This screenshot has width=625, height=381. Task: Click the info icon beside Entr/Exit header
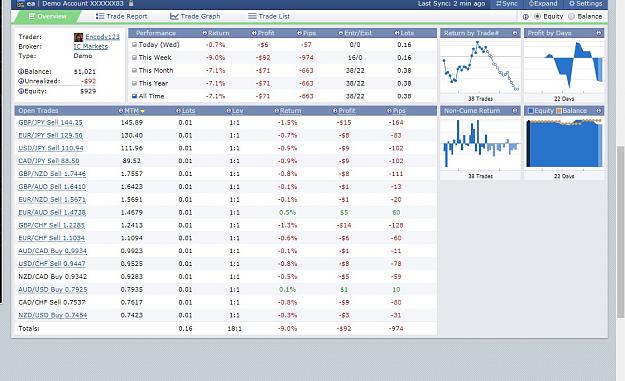click(340, 33)
